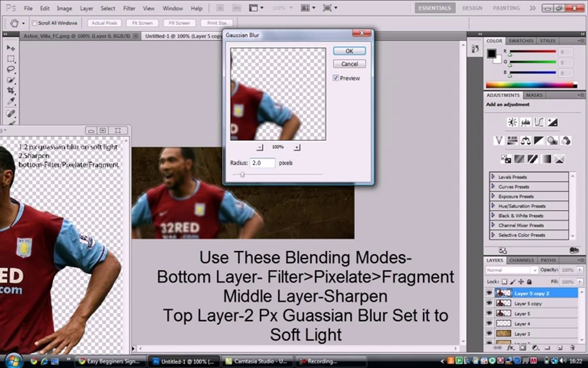Expand Curves Presets
Screen dimensions: 588x368
(x=493, y=186)
